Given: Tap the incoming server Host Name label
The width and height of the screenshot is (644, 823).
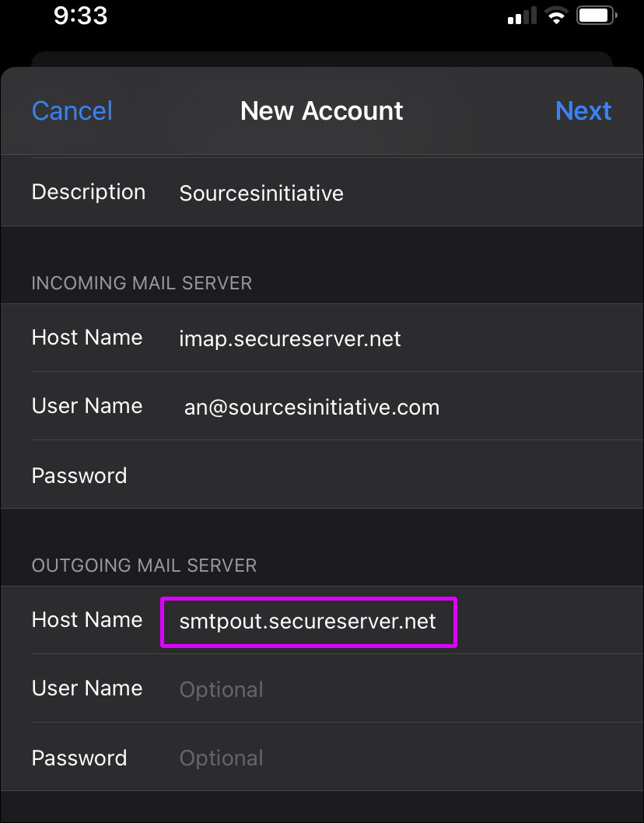Looking at the screenshot, I should pos(87,338).
